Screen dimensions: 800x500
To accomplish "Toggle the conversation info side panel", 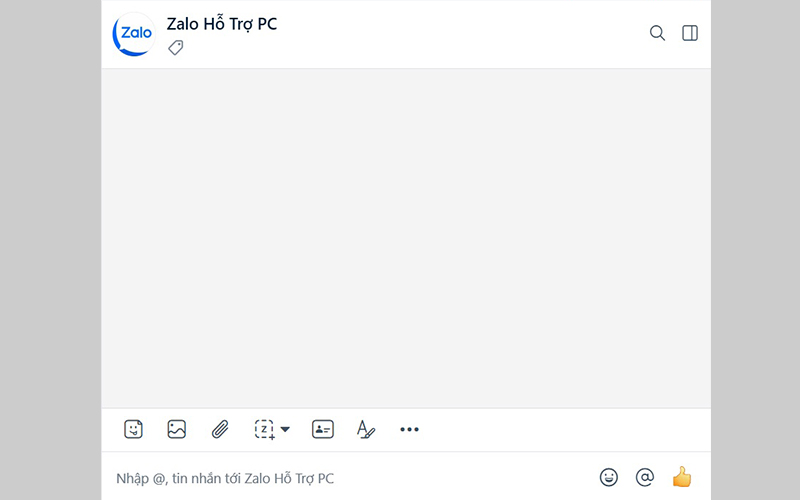I will tap(690, 33).
